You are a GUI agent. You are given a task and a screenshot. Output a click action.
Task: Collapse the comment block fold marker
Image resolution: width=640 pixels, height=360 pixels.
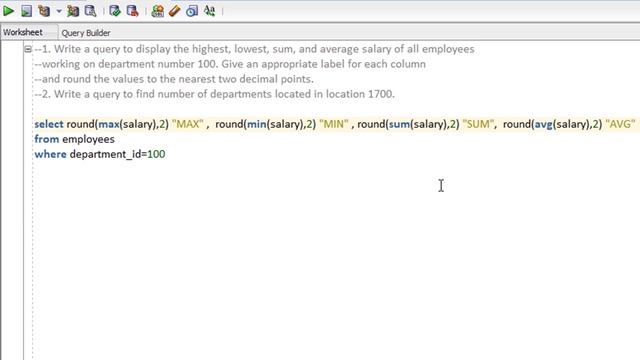coord(28,49)
